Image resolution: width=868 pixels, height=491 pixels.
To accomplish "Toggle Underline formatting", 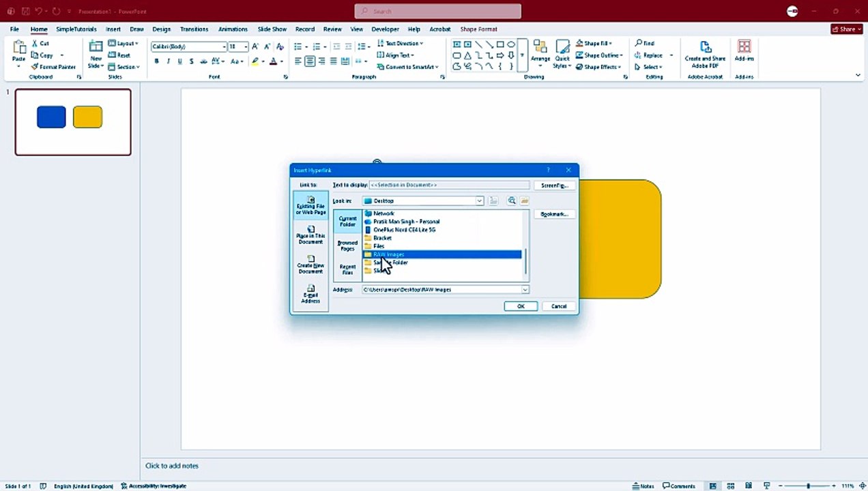I will [180, 61].
